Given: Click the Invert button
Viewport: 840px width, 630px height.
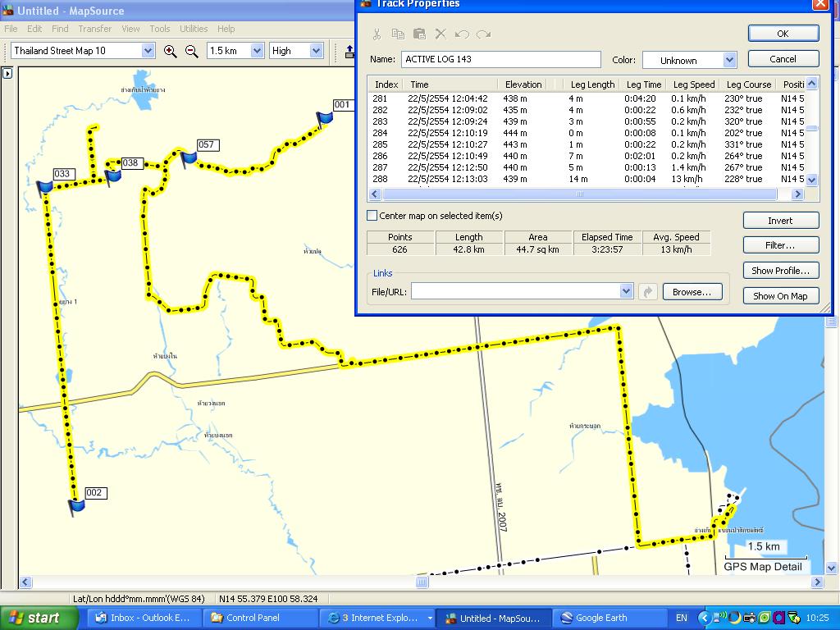Looking at the screenshot, I should pos(780,221).
